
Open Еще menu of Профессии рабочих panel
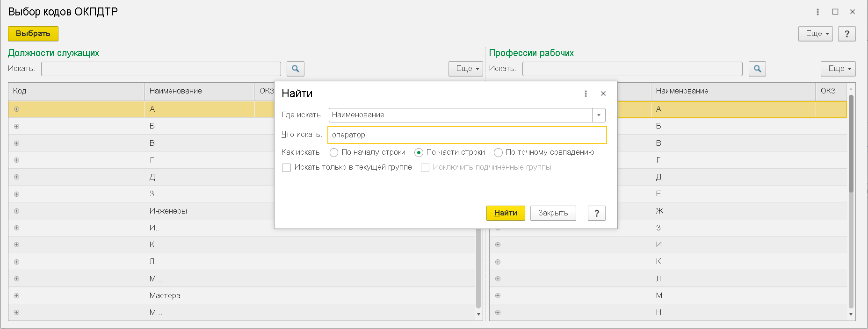838,69
